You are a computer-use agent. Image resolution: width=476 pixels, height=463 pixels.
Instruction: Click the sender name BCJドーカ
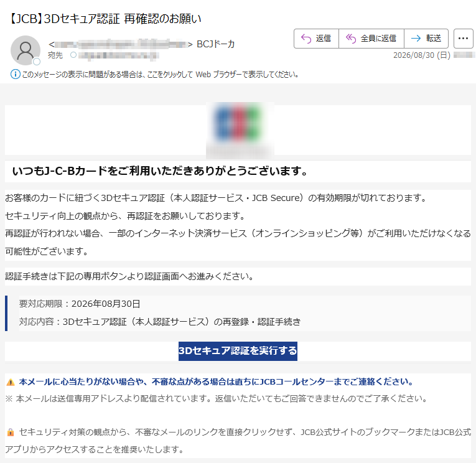point(216,44)
